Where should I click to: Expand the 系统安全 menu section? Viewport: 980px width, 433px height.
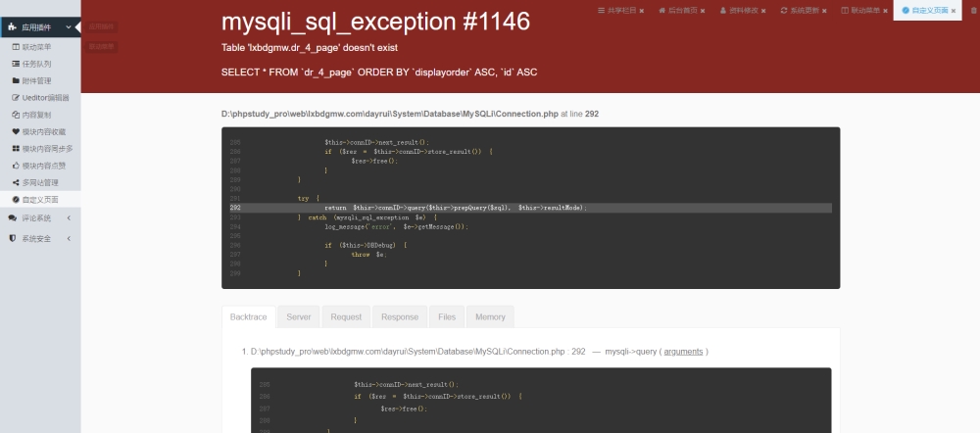coord(40,238)
